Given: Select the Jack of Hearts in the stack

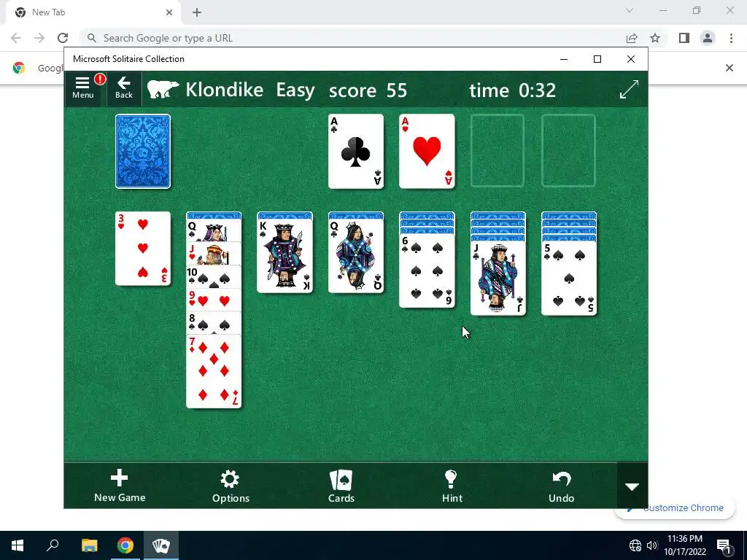Looking at the screenshot, I should 214,254.
